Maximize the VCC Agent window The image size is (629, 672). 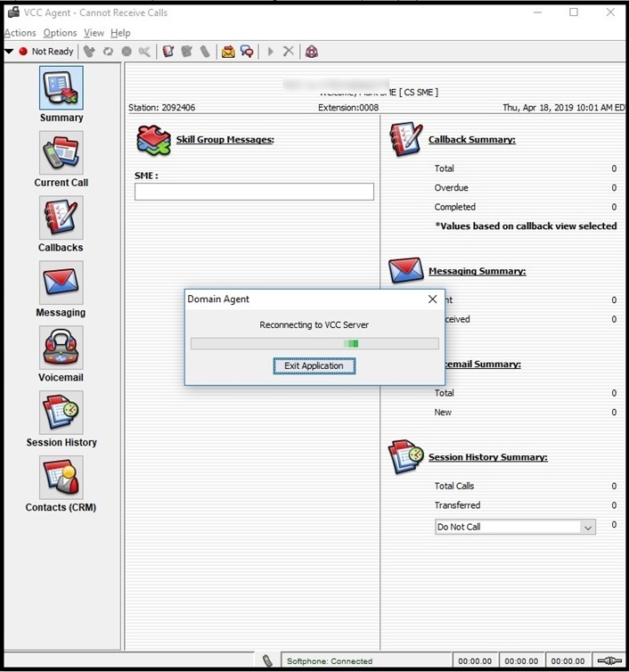coord(574,12)
